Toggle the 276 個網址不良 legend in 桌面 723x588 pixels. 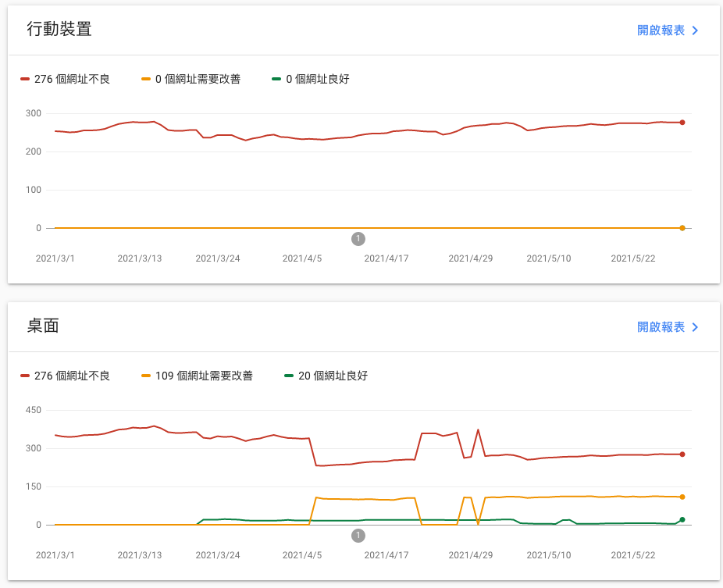coord(66,376)
